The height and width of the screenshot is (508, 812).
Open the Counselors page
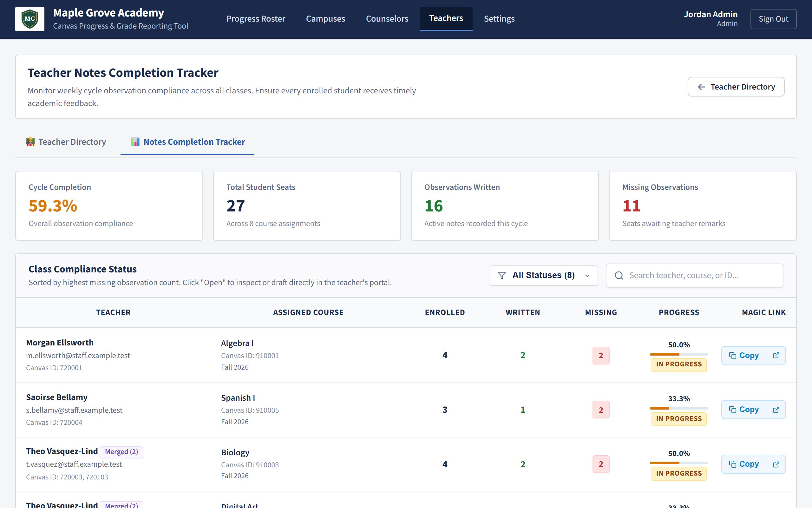[x=387, y=19]
